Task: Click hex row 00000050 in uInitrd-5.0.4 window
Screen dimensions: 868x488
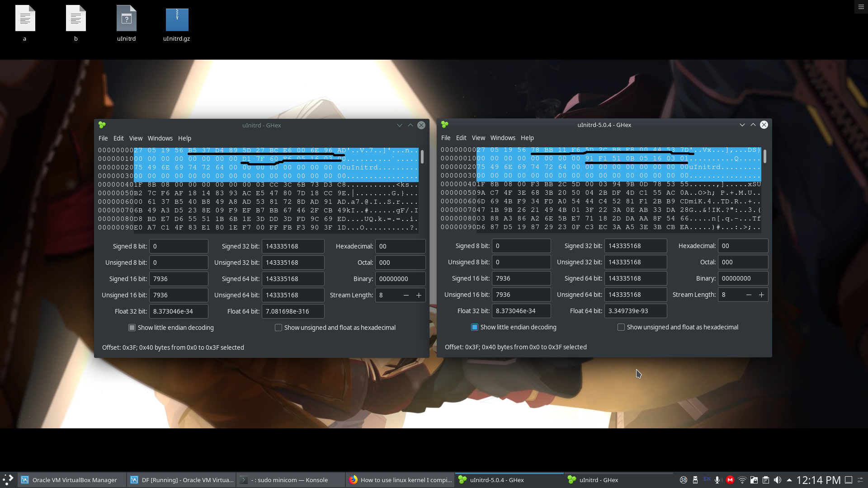Action: point(601,192)
